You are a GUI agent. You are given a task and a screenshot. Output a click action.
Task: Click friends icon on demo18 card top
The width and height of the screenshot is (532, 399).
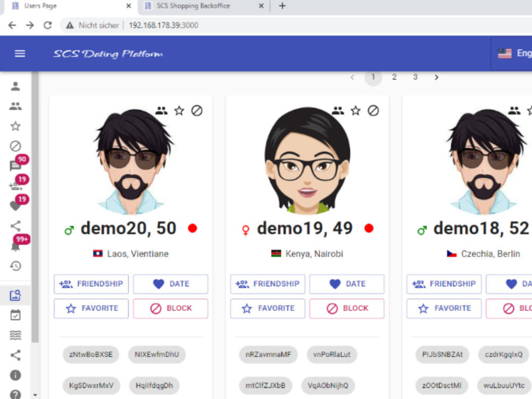(514, 111)
